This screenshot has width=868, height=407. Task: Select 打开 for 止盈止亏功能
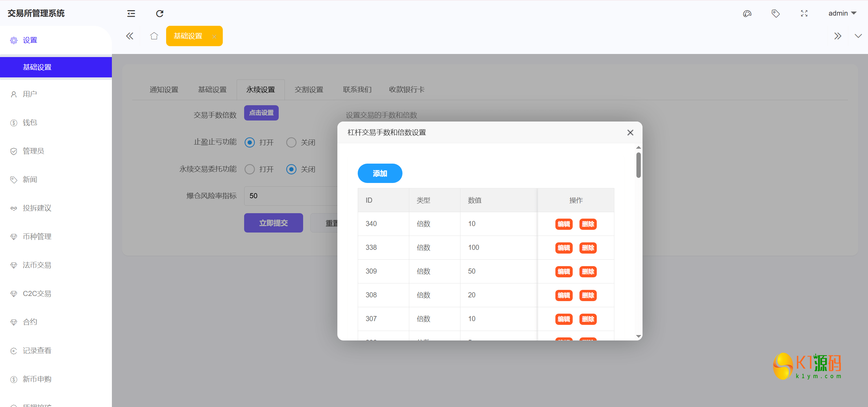250,142
